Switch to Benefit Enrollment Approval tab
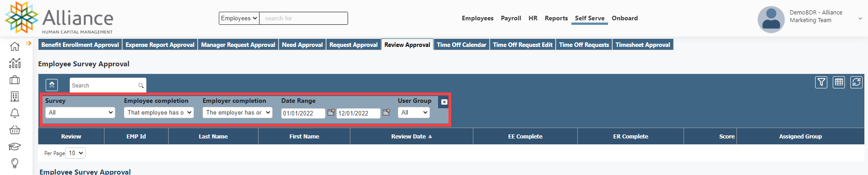The image size is (868, 175). (x=80, y=45)
